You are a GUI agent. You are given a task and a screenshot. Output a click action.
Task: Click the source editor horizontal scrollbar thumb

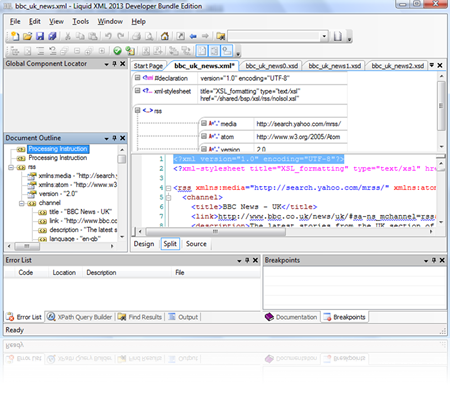tap(215, 231)
